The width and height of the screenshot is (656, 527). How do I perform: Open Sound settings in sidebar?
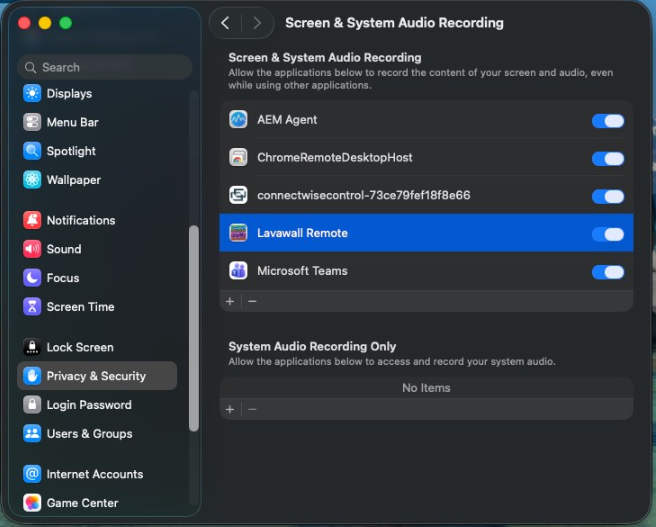[97, 249]
